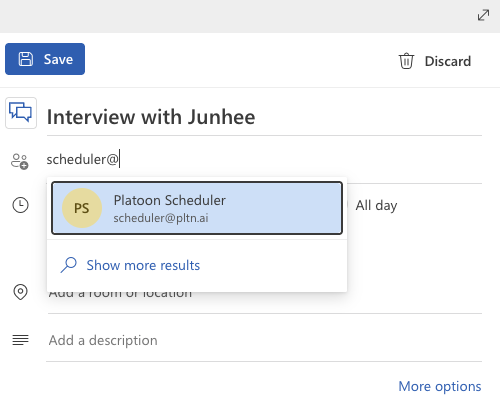
Task: Open the event category chat bubbles icon
Action: pos(21,113)
